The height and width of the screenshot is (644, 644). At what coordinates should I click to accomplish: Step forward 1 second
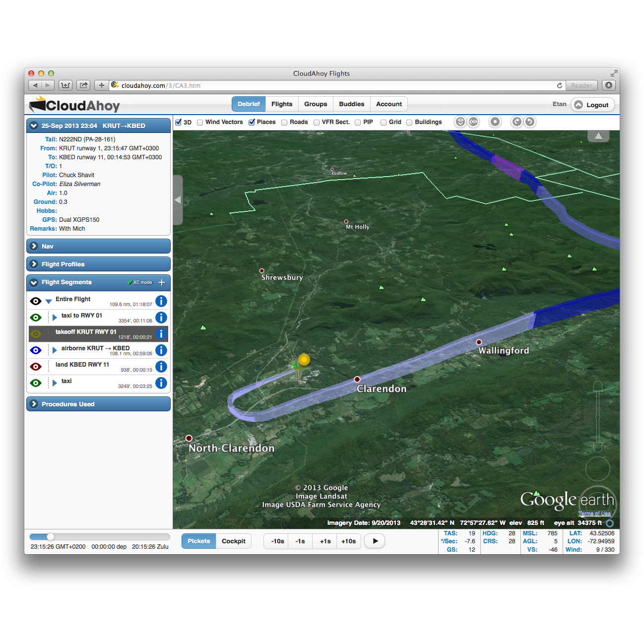(325, 541)
